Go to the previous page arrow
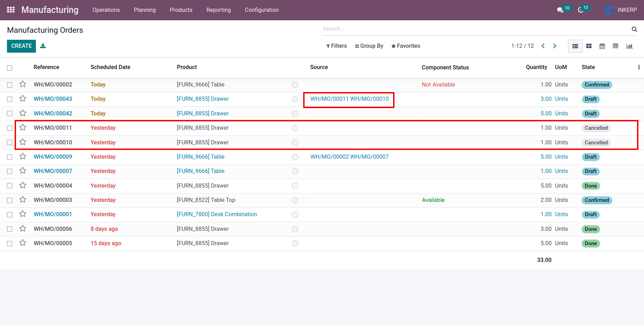The height and width of the screenshot is (325, 644). click(543, 46)
